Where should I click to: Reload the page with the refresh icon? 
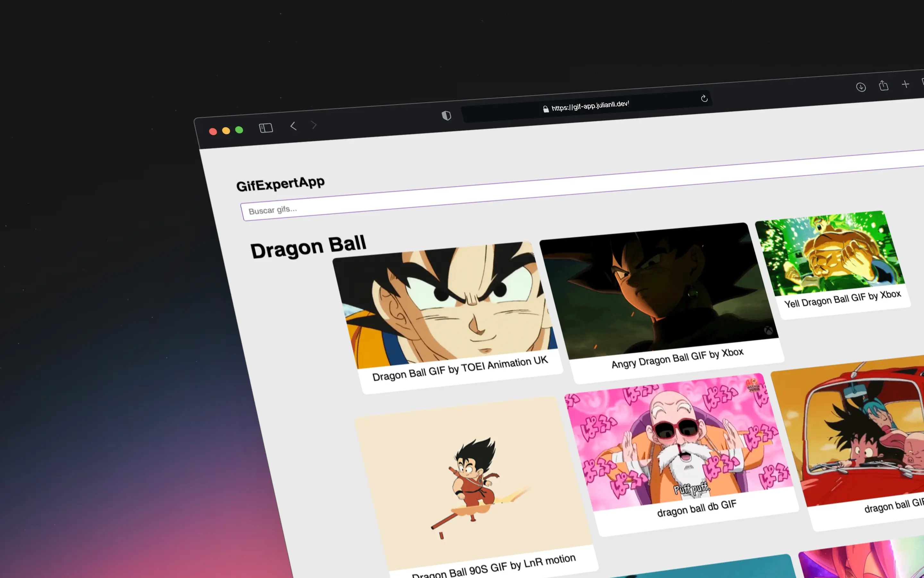click(704, 99)
